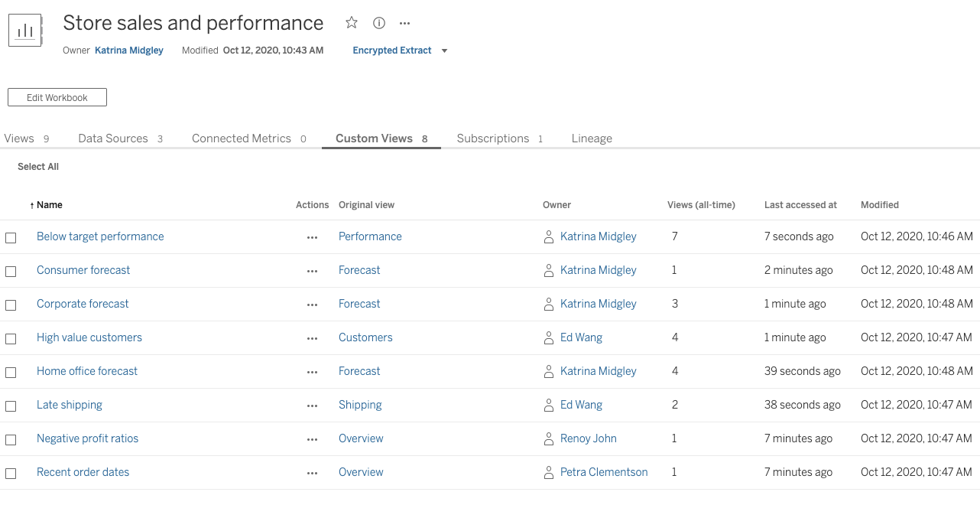Click user icon beside Renoy John
The image size is (980, 505).
(x=548, y=438)
